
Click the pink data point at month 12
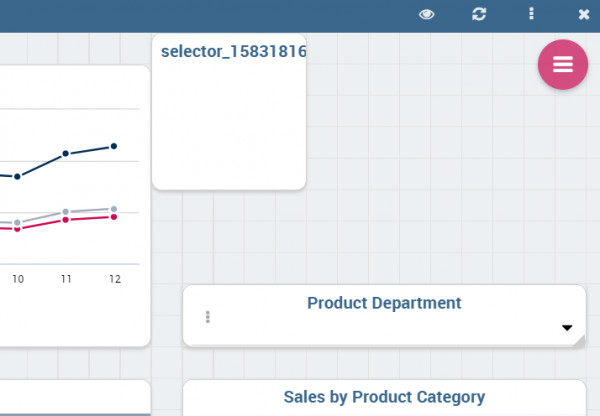pos(114,217)
